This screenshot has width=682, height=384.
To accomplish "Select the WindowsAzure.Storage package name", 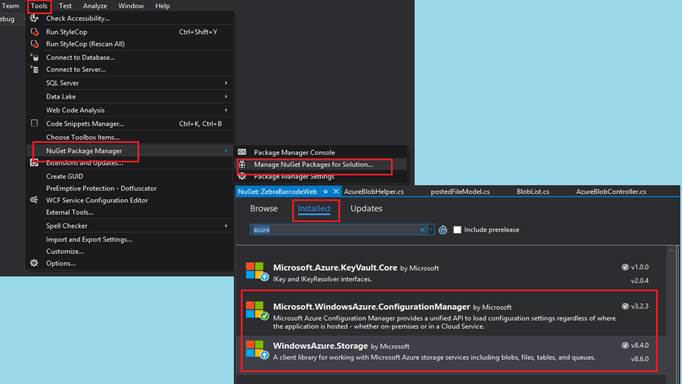I will click(x=320, y=346).
